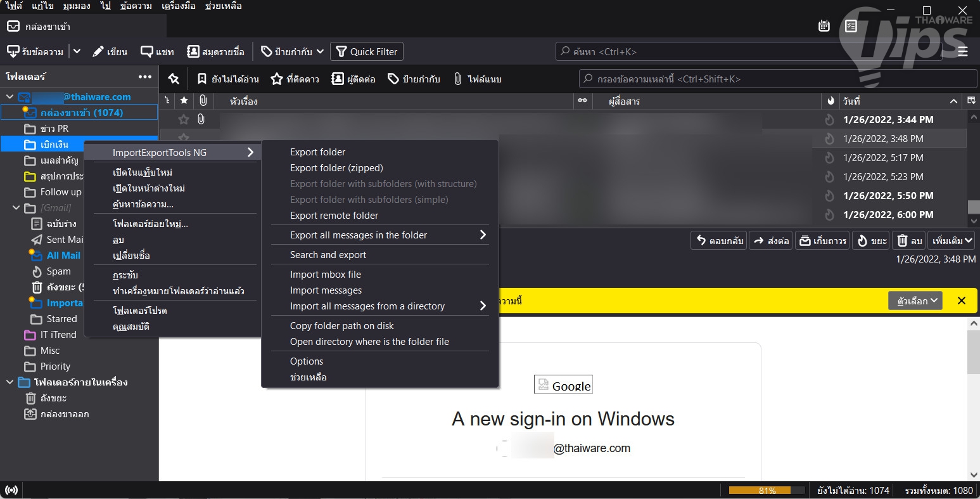This screenshot has width=980, height=499.
Task: Open the hamburger application menu
Action: point(963,51)
